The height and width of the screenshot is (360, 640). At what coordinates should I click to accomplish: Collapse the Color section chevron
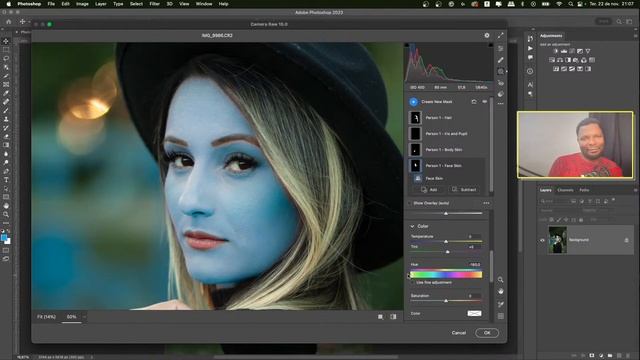(412, 226)
